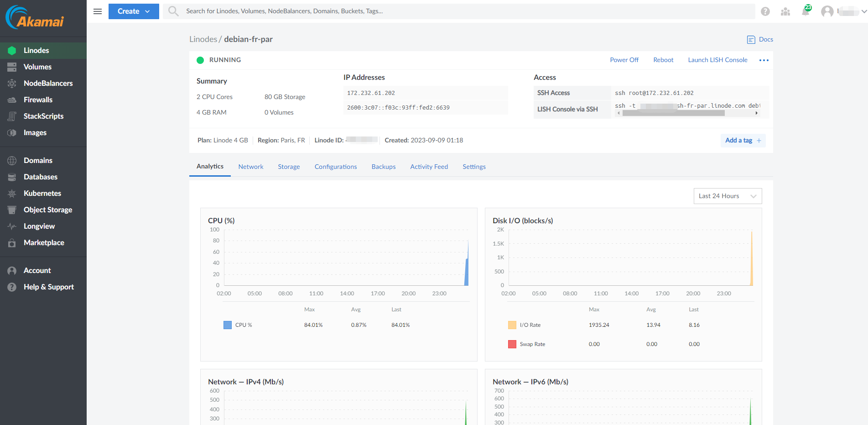Click the orange I/O Rate color swatch
Image resolution: width=868 pixels, height=425 pixels.
click(512, 325)
